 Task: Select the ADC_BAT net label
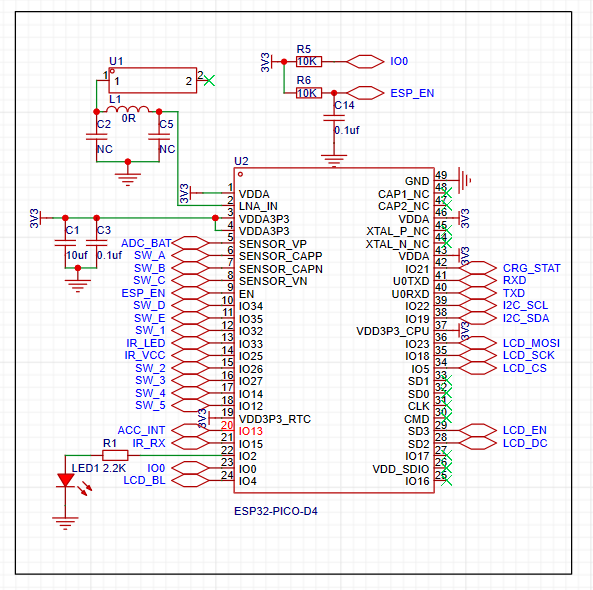pyautogui.click(x=146, y=243)
